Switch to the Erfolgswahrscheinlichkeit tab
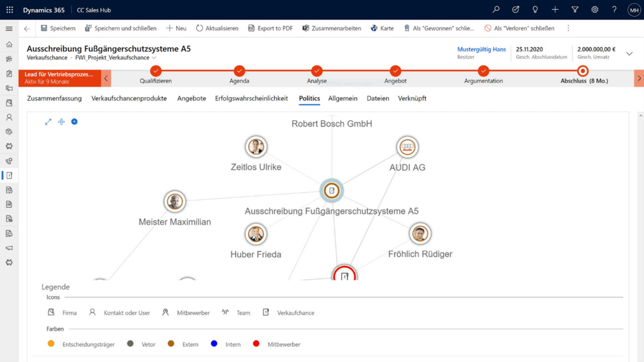 [251, 98]
